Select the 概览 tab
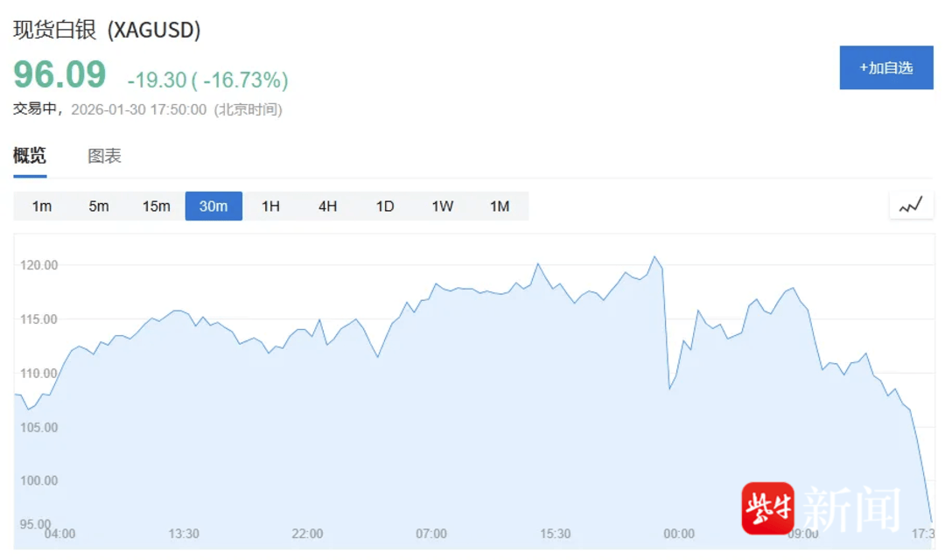Viewport: 945px width, 560px height. pyautogui.click(x=30, y=157)
